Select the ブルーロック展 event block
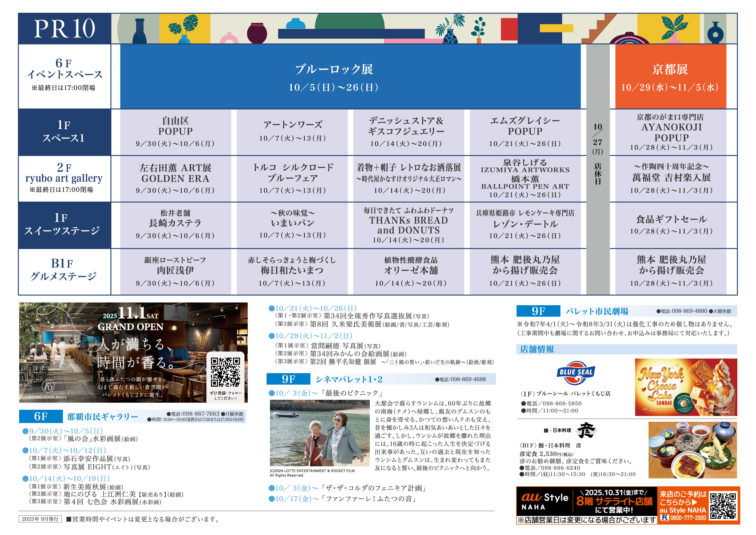Viewport: 756px width, 535px height. pyautogui.click(x=350, y=77)
